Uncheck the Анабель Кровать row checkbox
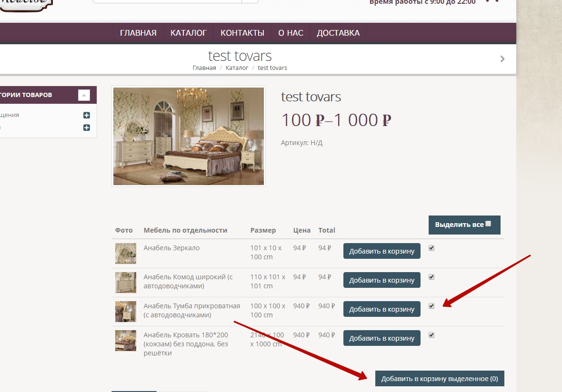 pyautogui.click(x=432, y=335)
